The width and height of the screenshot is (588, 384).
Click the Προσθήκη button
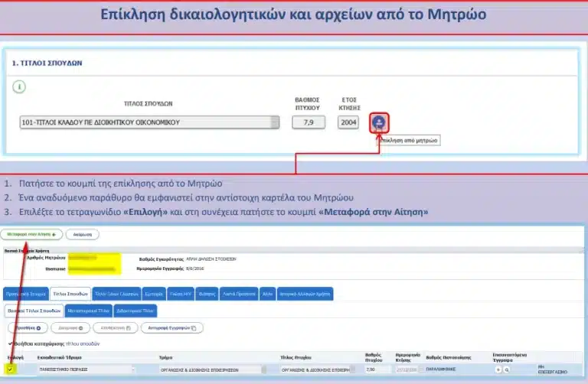pos(28,328)
